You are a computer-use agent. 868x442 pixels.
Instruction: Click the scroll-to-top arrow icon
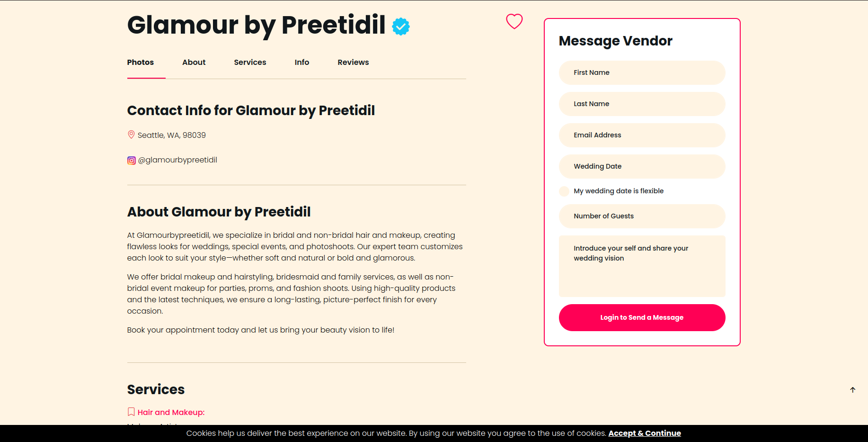(853, 390)
